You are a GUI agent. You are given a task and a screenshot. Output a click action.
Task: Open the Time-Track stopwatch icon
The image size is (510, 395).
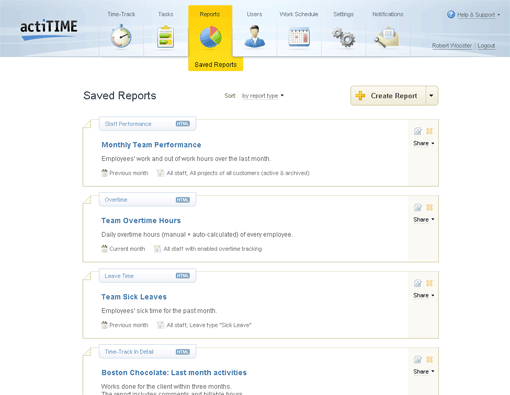pyautogui.click(x=121, y=36)
